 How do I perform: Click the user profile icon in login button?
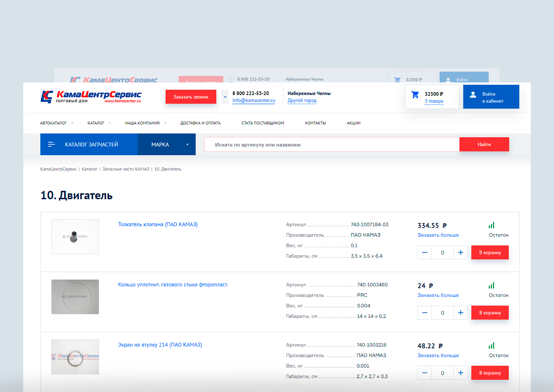point(473,95)
